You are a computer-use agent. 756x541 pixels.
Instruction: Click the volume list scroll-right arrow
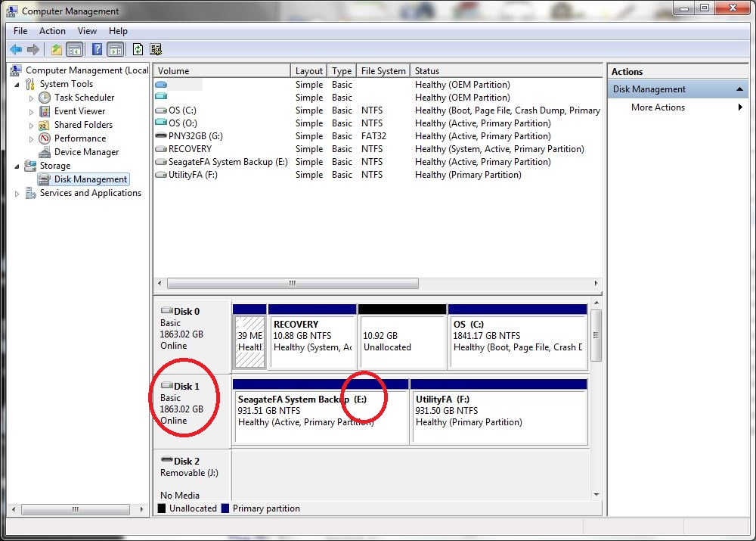click(x=596, y=283)
